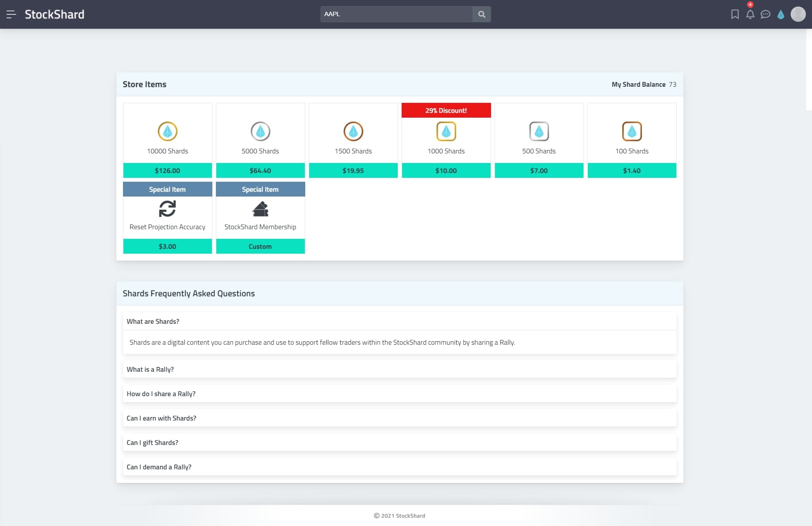Focus the AAPL search field

[x=396, y=14]
